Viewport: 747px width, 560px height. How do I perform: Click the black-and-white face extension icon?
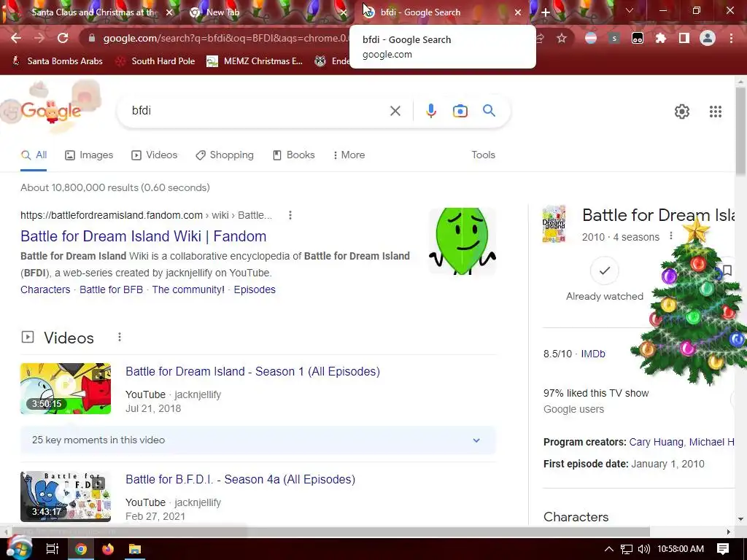(638, 38)
